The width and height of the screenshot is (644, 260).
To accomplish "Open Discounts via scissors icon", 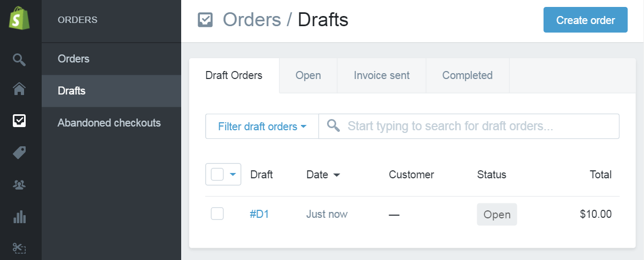I will click(19, 248).
